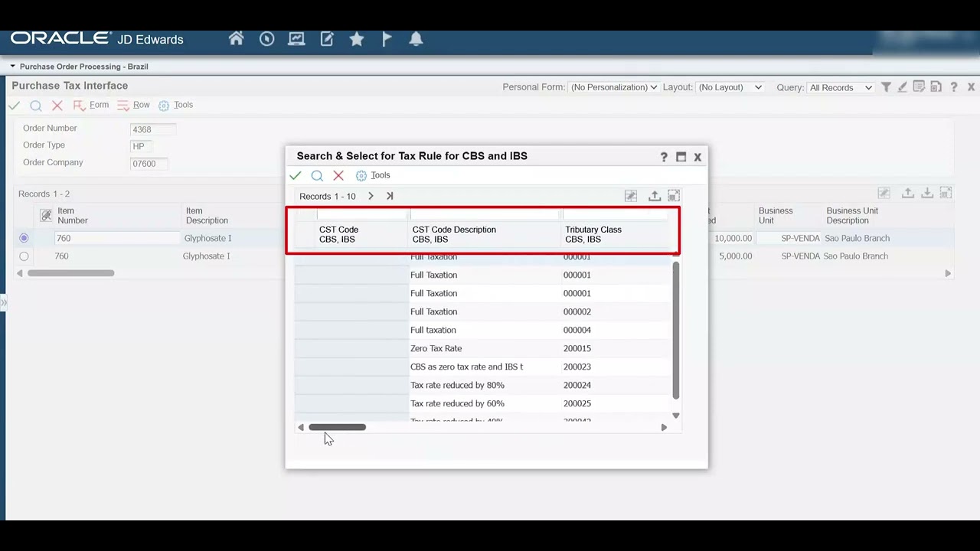Open Tools menu on main toolbar
The height and width of the screenshot is (551, 980).
coord(175,106)
